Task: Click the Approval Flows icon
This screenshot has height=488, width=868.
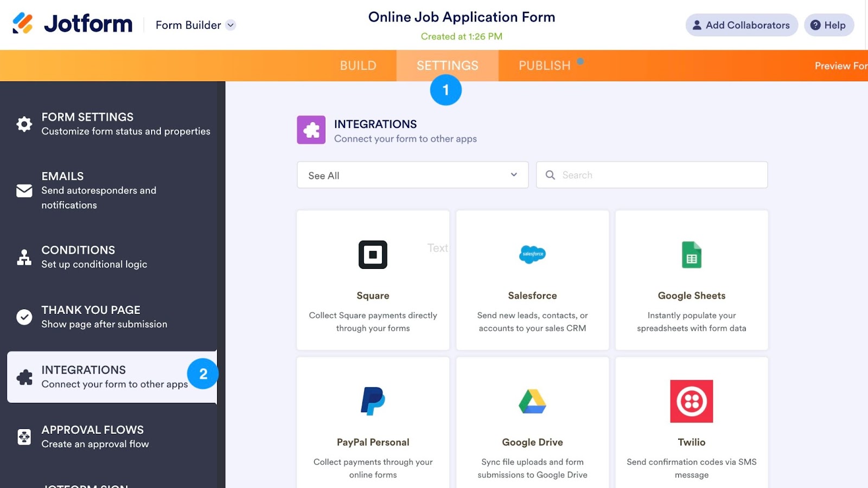Action: 24,436
